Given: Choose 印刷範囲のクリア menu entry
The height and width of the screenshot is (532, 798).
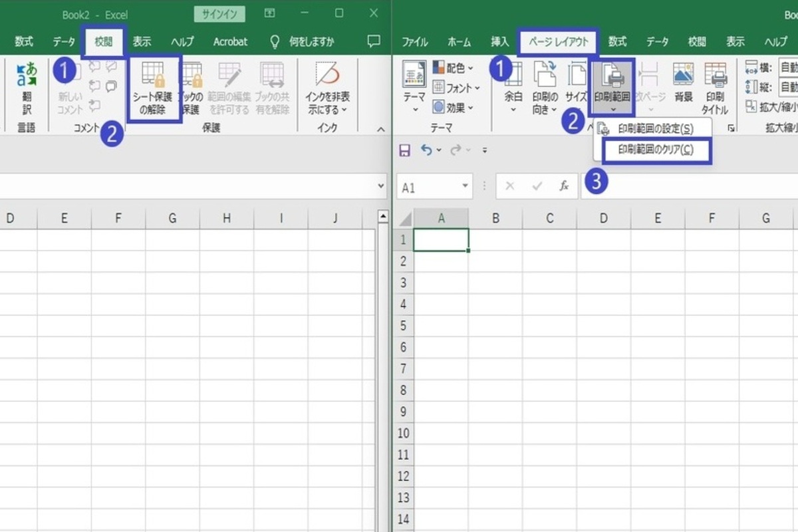Looking at the screenshot, I should (655, 150).
